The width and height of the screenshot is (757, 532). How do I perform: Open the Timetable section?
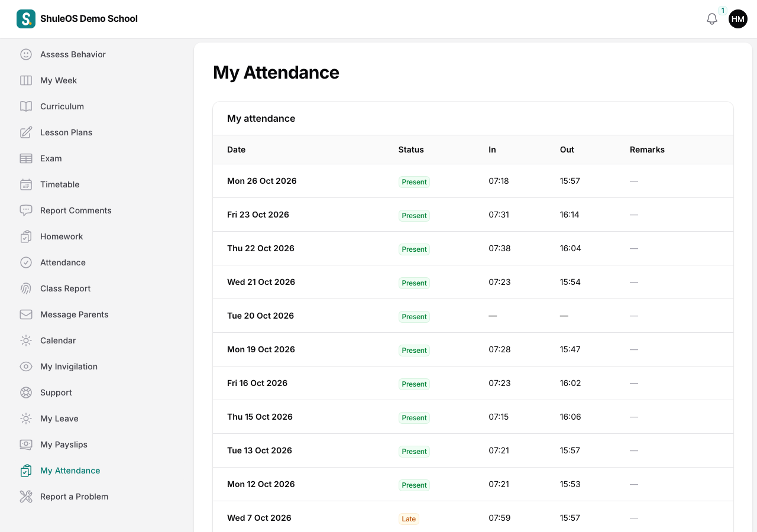coord(60,184)
